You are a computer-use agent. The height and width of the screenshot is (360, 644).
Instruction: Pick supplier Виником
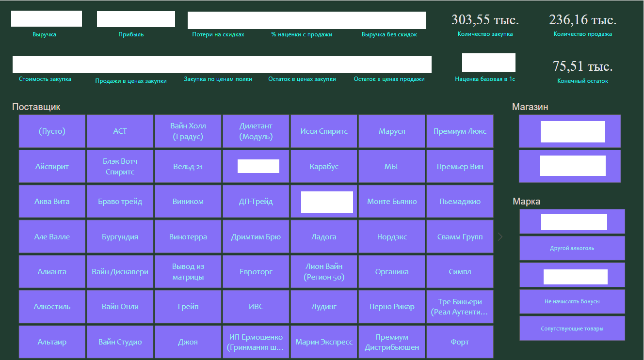pyautogui.click(x=188, y=202)
